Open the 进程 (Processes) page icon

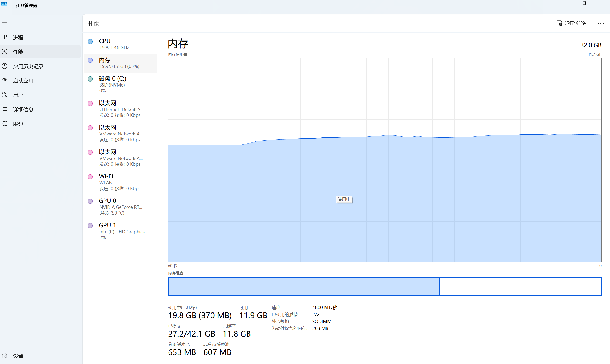4,37
